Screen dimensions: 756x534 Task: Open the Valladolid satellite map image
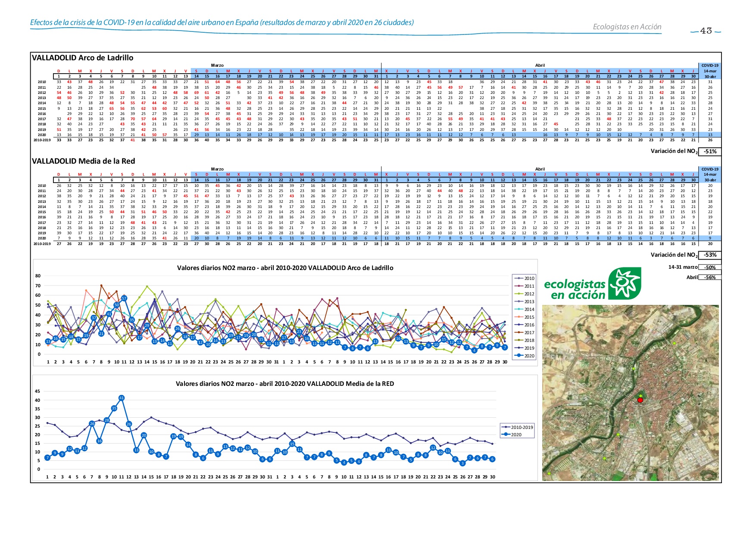tap(631, 393)
